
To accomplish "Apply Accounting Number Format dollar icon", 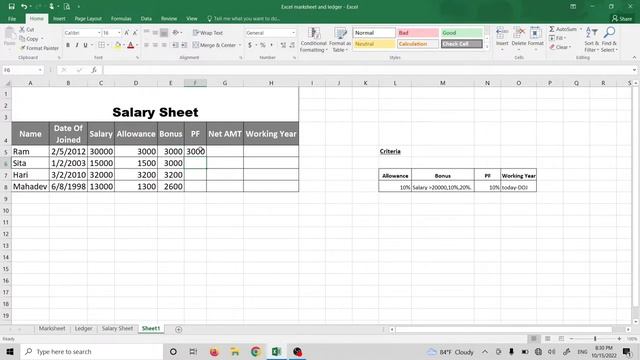I will [x=250, y=45].
